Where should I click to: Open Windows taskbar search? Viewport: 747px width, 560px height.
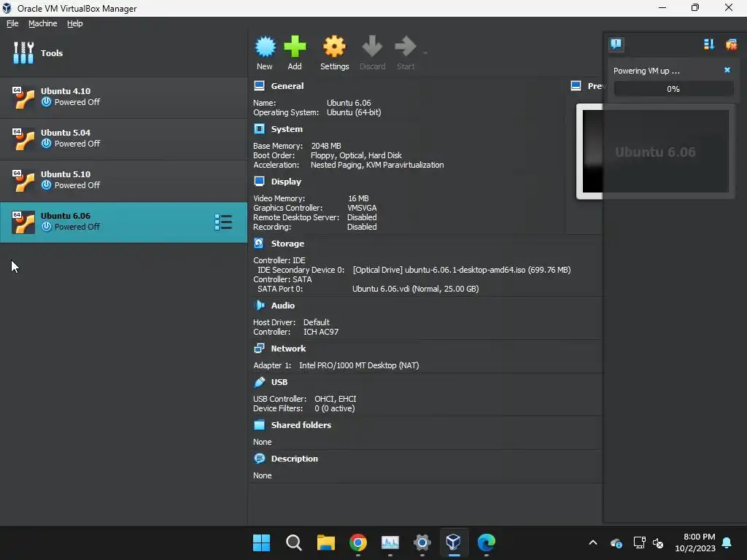293,542
